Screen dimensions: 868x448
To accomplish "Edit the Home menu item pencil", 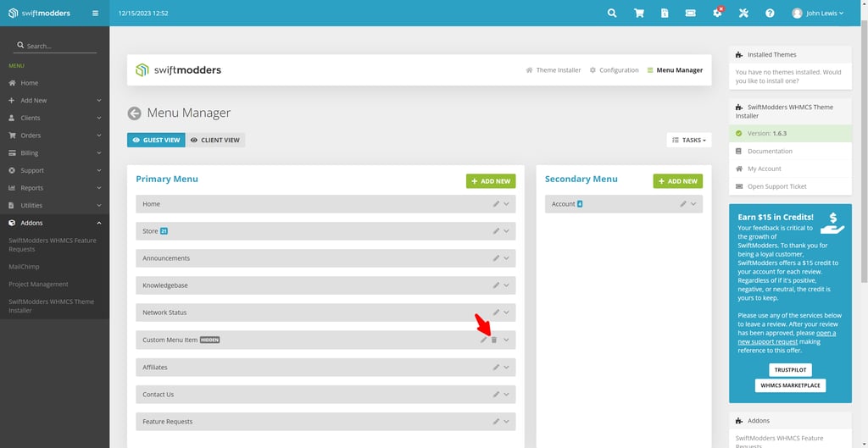I will tap(496, 204).
